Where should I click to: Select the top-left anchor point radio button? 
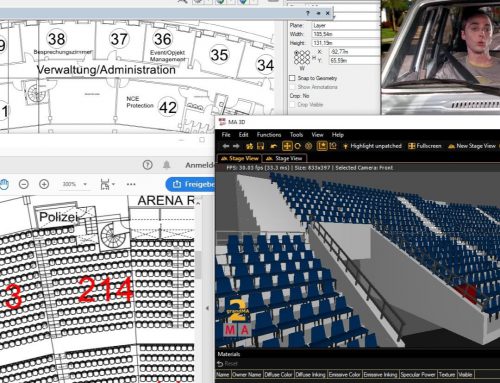(x=296, y=53)
